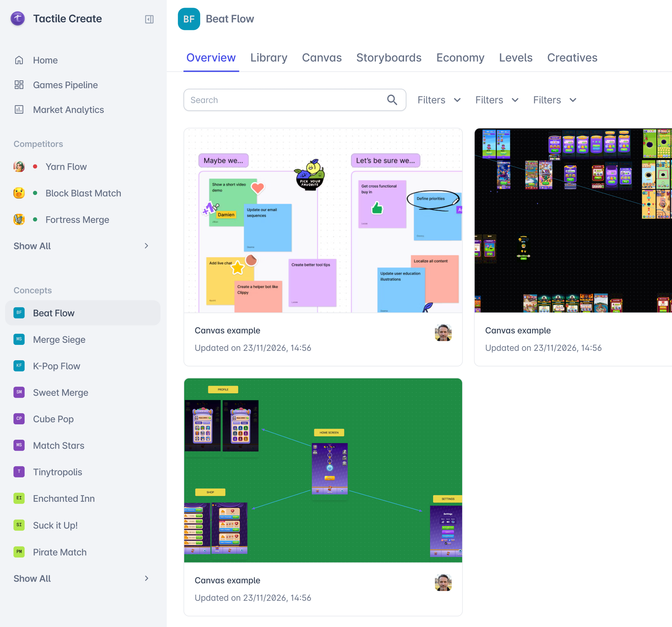
Task: Click Beat Flow title in header
Action: pyautogui.click(x=230, y=19)
